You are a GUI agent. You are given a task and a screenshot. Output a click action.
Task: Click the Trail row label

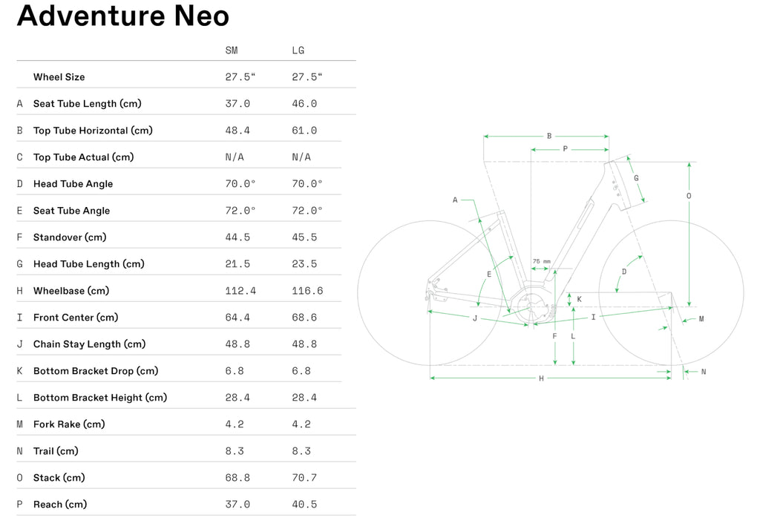pyautogui.click(x=56, y=451)
